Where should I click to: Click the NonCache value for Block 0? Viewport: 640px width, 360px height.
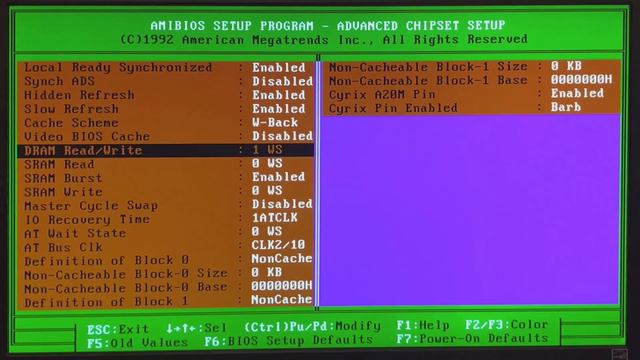tap(282, 259)
